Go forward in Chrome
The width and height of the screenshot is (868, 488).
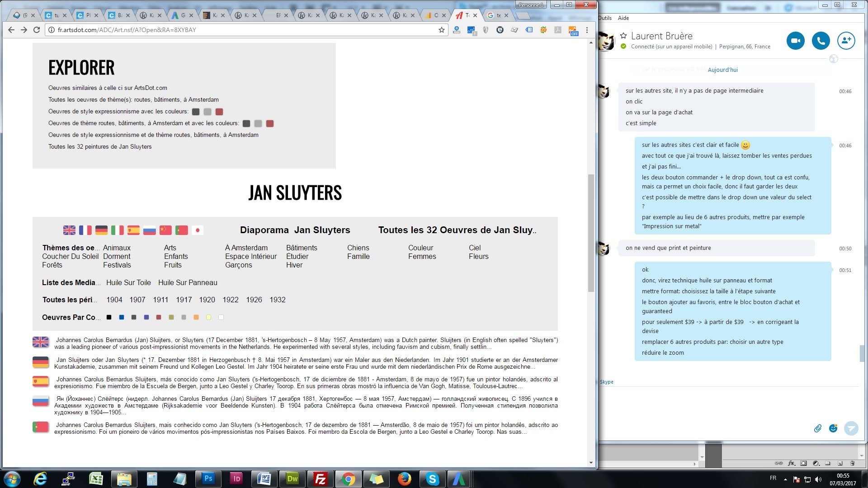click(x=24, y=30)
